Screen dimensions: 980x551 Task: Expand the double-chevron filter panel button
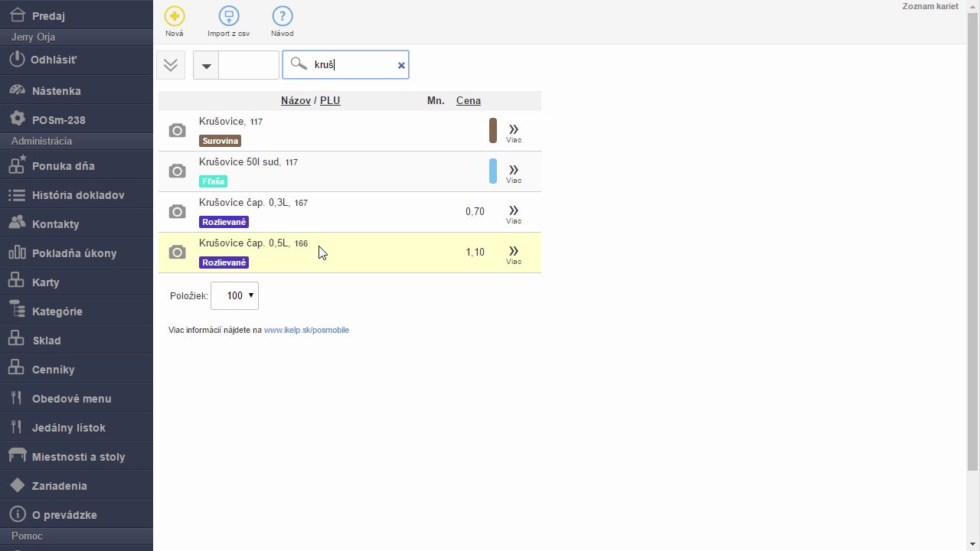point(171,65)
